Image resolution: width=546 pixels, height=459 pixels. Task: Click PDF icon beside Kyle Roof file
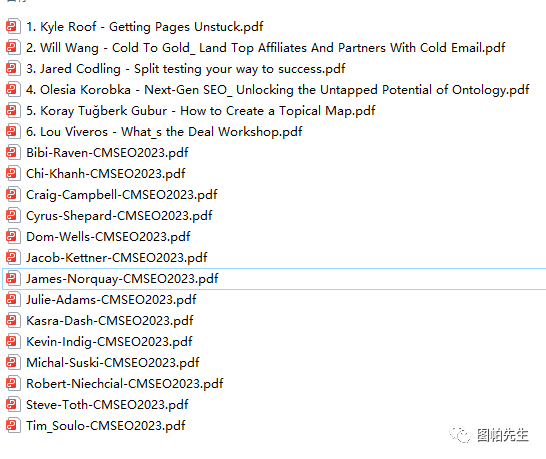[13, 26]
